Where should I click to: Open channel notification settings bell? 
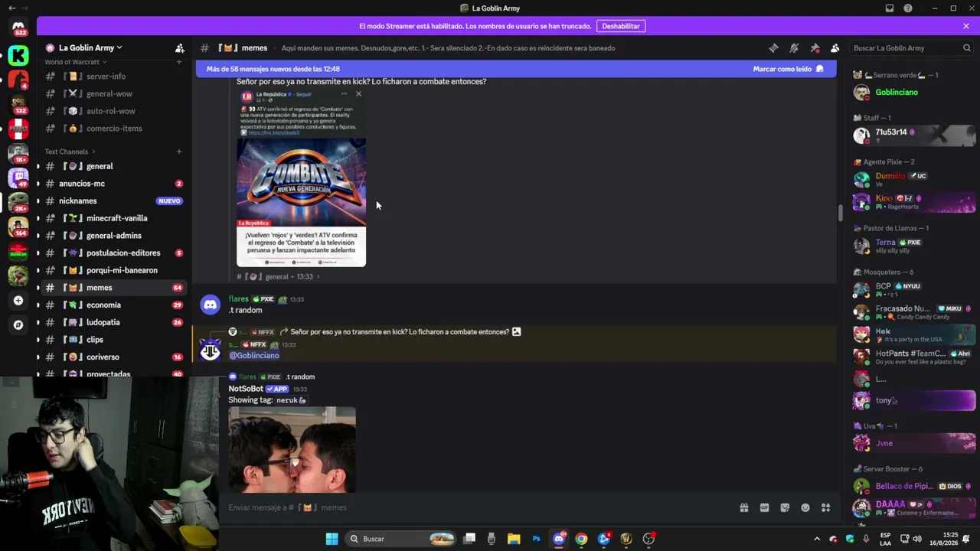(794, 48)
